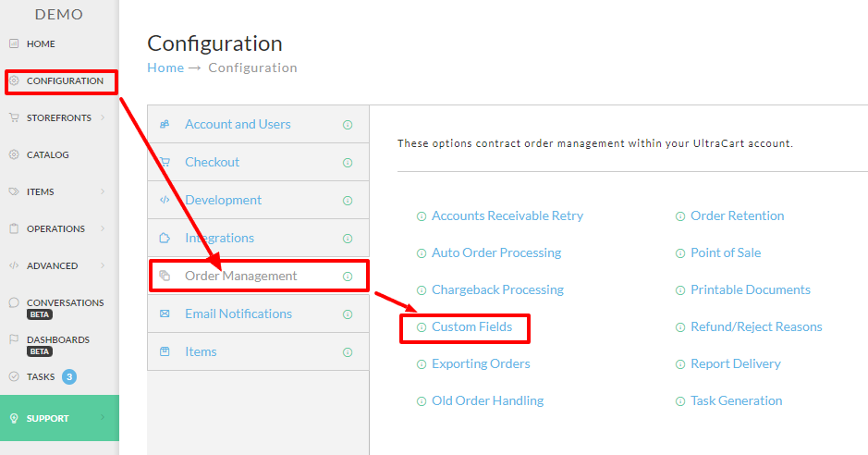The height and width of the screenshot is (455, 868).
Task: Click info icon next to Custom Fields
Action: [x=422, y=327]
